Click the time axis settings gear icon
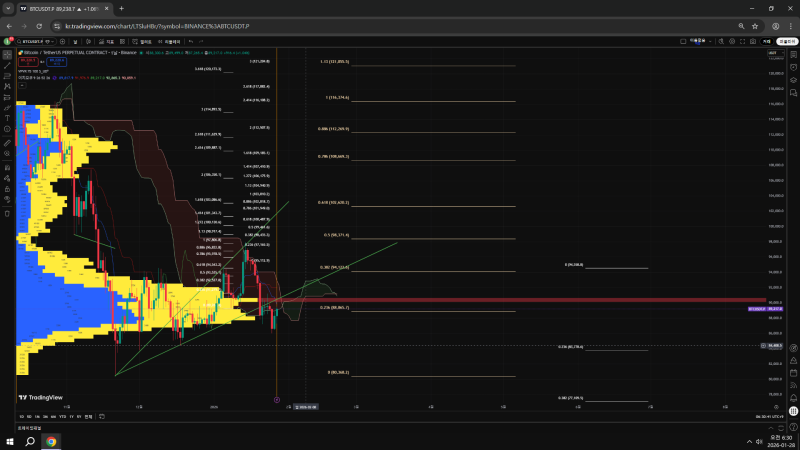This screenshot has height=450, width=800. tap(776, 407)
